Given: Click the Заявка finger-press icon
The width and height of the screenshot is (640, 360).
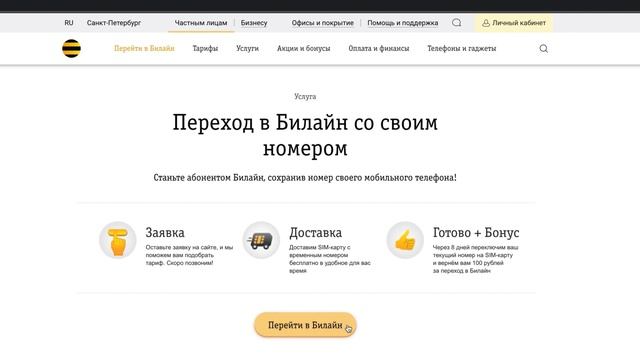Looking at the screenshot, I should pyautogui.click(x=118, y=240).
